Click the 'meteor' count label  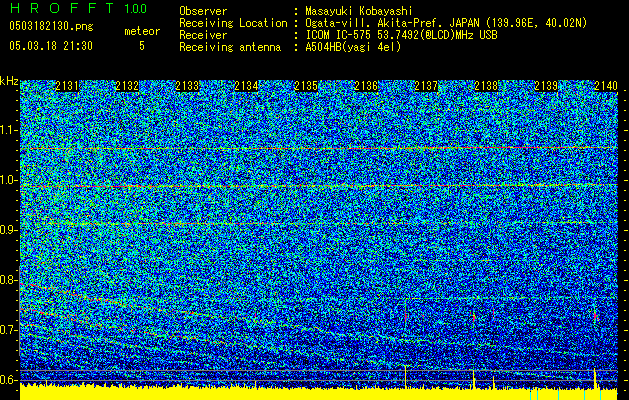(142, 31)
